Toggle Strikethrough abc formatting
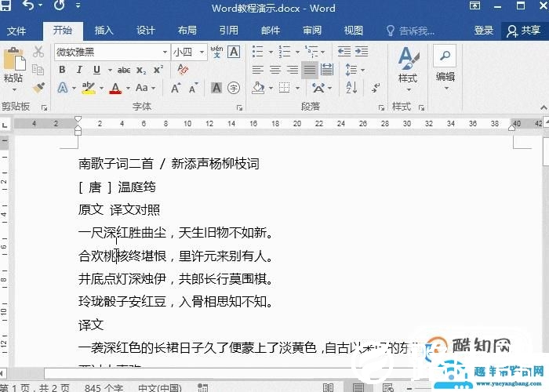The image size is (549, 392). [124, 70]
